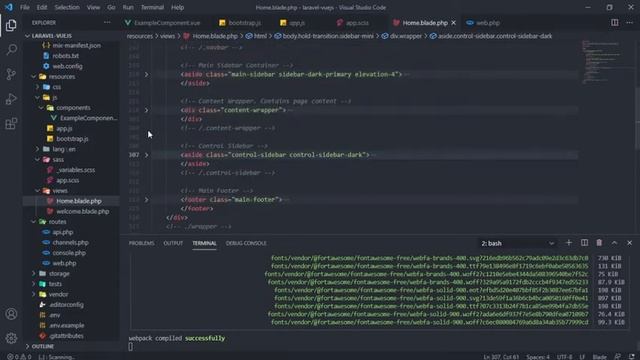Collapse the resources folder
Viewport: 640px width, 360px height.
(x=34, y=76)
